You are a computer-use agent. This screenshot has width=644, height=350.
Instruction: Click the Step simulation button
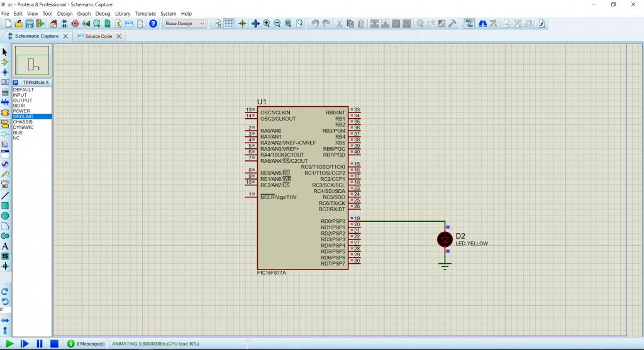[x=25, y=344]
